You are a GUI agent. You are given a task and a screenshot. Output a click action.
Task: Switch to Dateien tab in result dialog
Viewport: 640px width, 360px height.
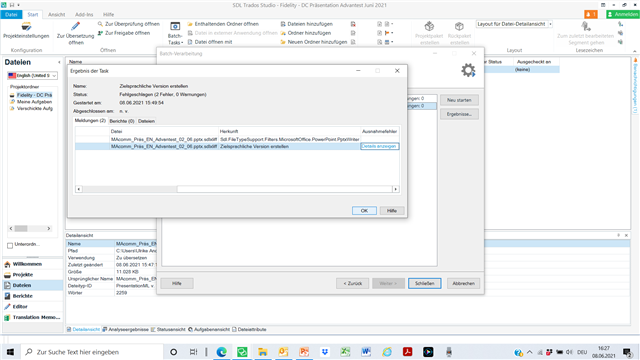(146, 121)
